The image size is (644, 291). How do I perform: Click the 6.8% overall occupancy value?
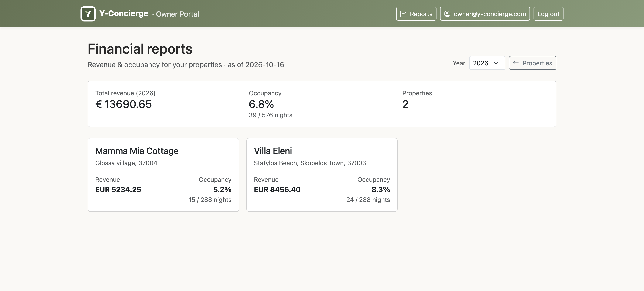click(x=261, y=104)
